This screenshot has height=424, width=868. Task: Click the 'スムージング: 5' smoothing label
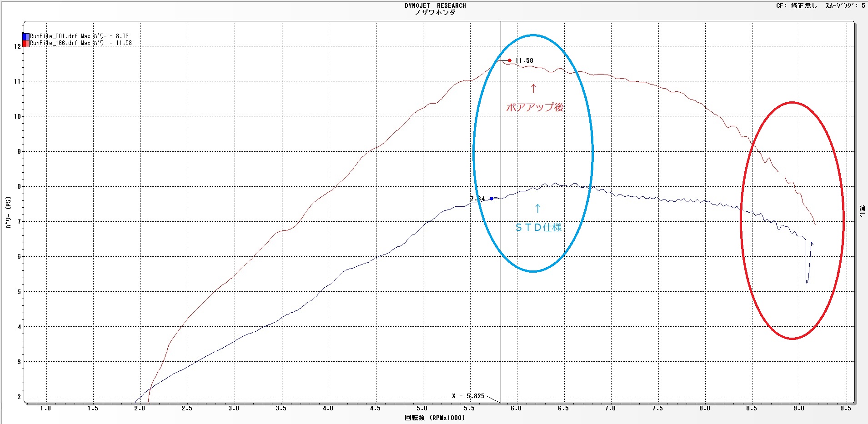(845, 5)
